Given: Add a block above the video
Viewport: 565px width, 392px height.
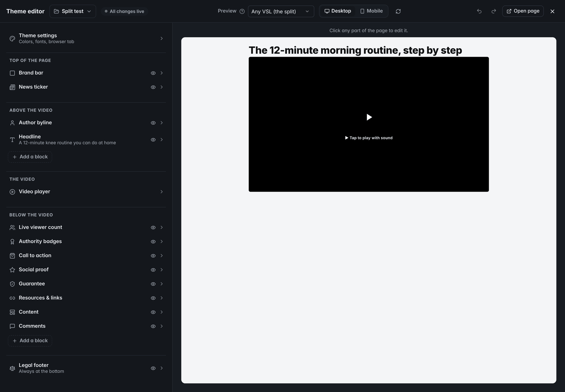Looking at the screenshot, I should [30, 157].
